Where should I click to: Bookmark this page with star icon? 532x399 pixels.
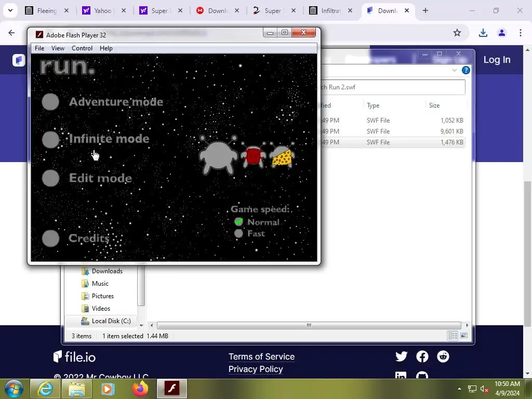(x=457, y=33)
